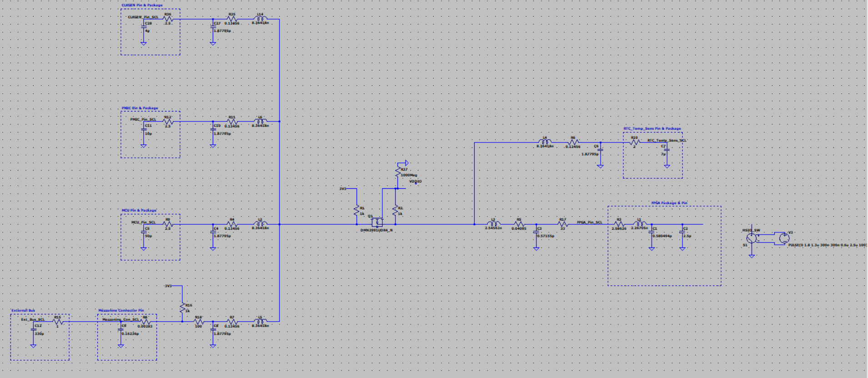
Task: Click the PMIC_Pin_SCL net label
Action: (x=143, y=120)
